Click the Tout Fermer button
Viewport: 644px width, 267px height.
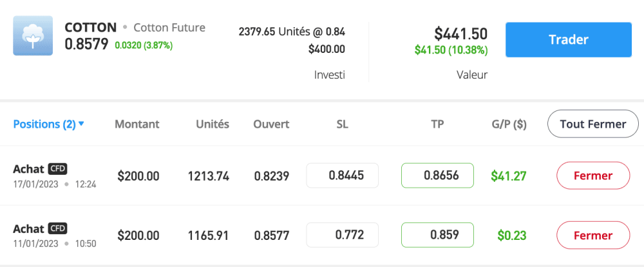tap(592, 124)
